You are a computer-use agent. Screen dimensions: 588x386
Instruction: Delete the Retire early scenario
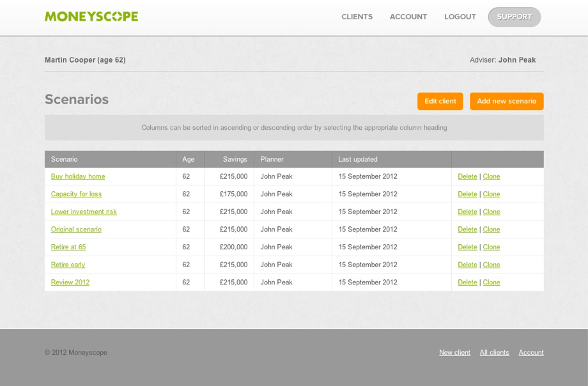coord(467,265)
